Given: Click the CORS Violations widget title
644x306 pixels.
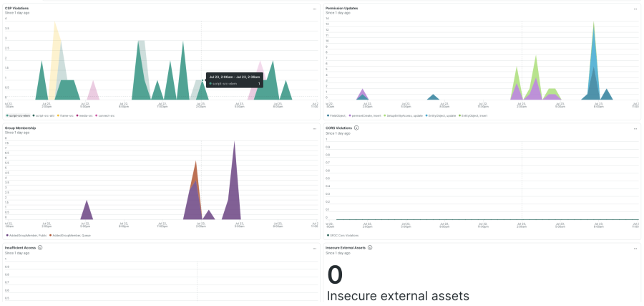Looking at the screenshot, I should (339, 128).
